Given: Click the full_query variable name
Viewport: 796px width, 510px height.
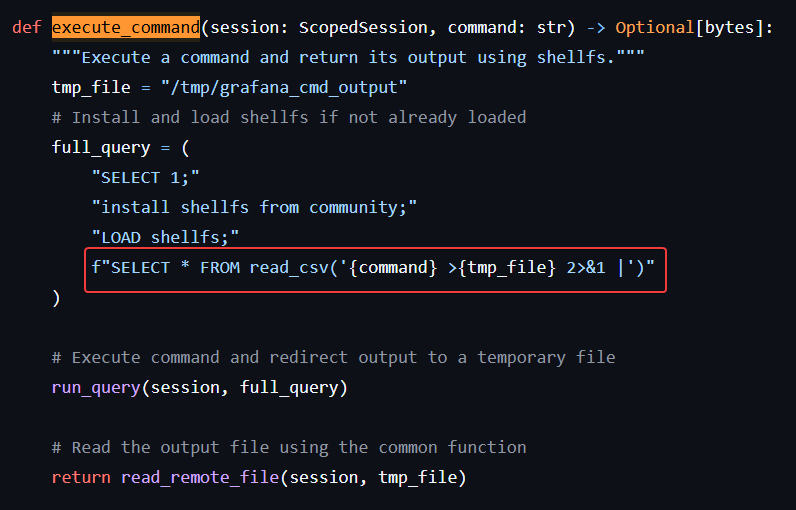Looking at the screenshot, I should pos(101,148).
